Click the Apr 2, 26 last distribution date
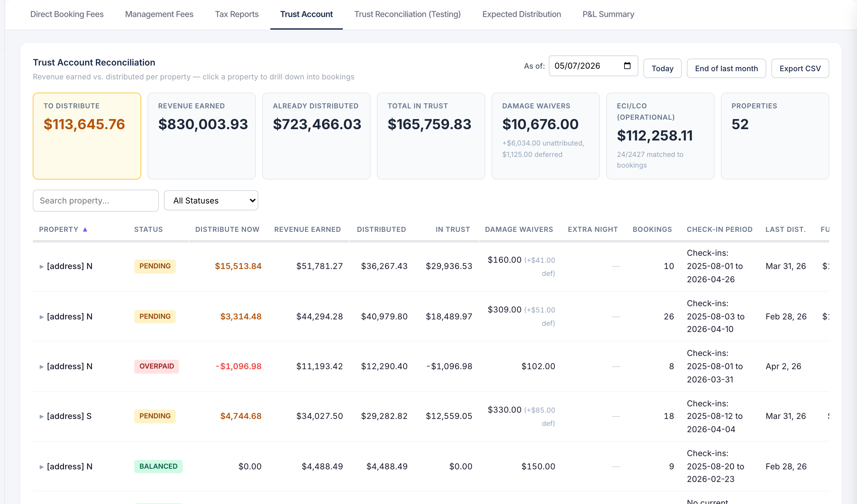 [783, 366]
